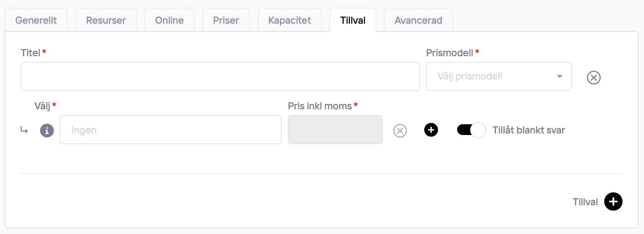Open the Avancerad tab
644x234 pixels.
click(x=418, y=20)
